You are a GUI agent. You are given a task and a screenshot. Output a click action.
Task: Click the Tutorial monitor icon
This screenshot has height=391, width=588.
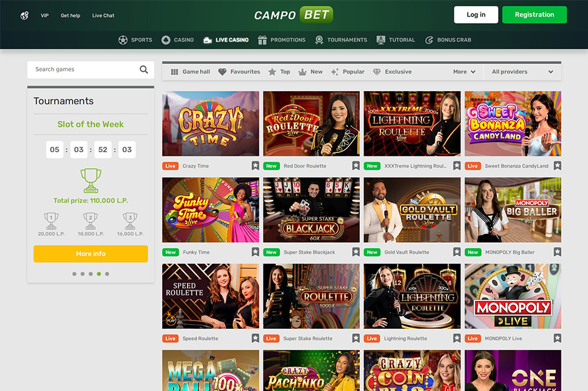[x=380, y=40]
